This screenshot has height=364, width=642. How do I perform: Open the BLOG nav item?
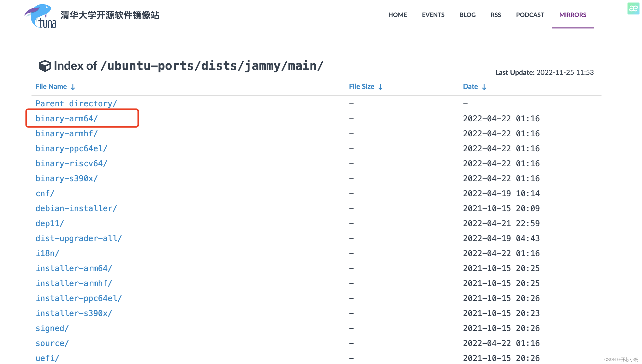pos(467,15)
